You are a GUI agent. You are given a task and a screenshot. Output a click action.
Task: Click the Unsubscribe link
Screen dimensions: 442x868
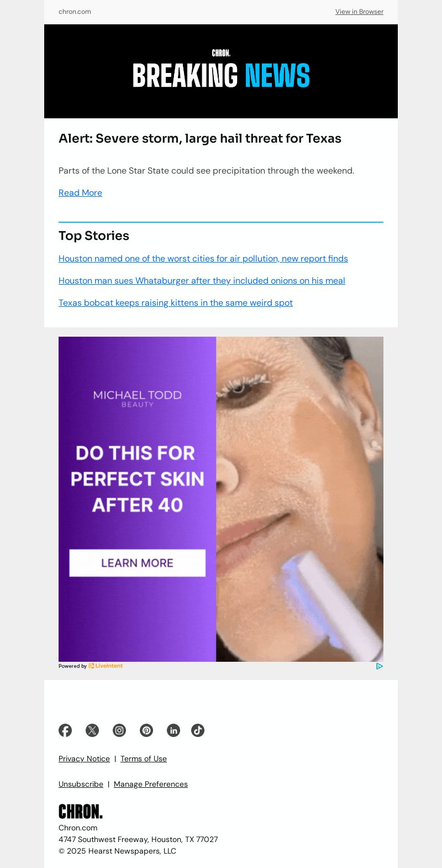point(81,785)
